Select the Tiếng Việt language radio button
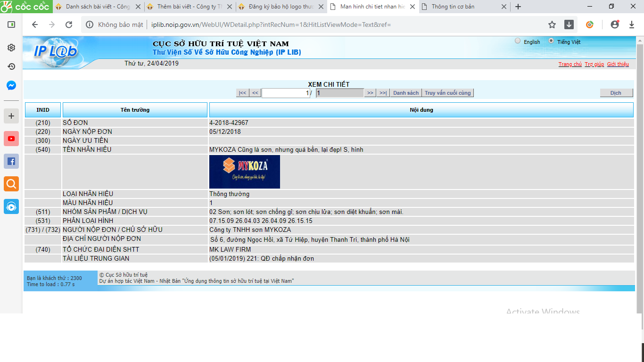Viewport: 644px width, 362px height. (551, 41)
